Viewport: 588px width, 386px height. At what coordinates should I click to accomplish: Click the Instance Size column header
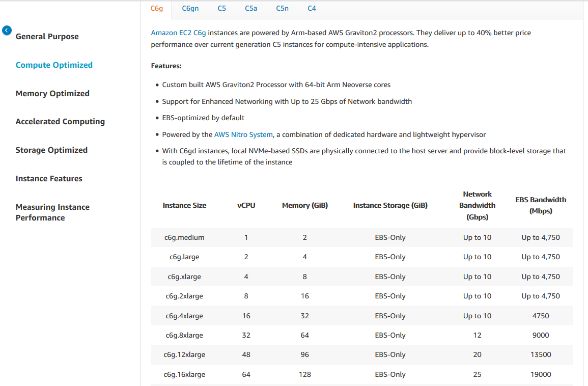coord(184,206)
